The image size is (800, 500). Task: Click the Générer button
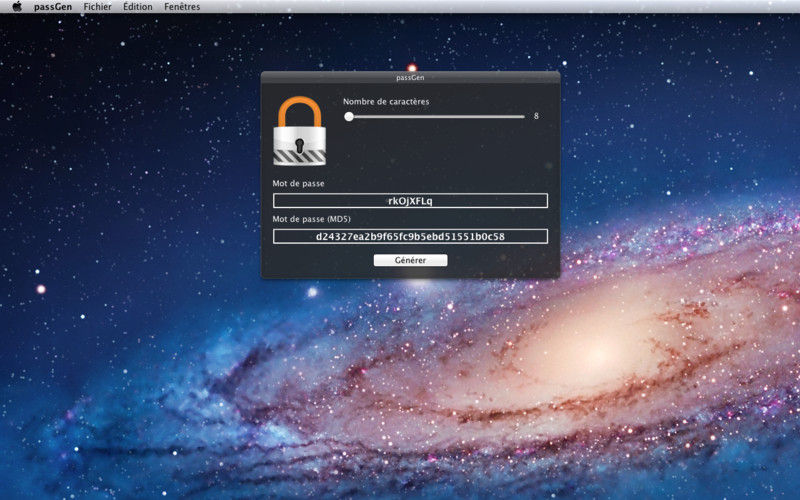[410, 260]
